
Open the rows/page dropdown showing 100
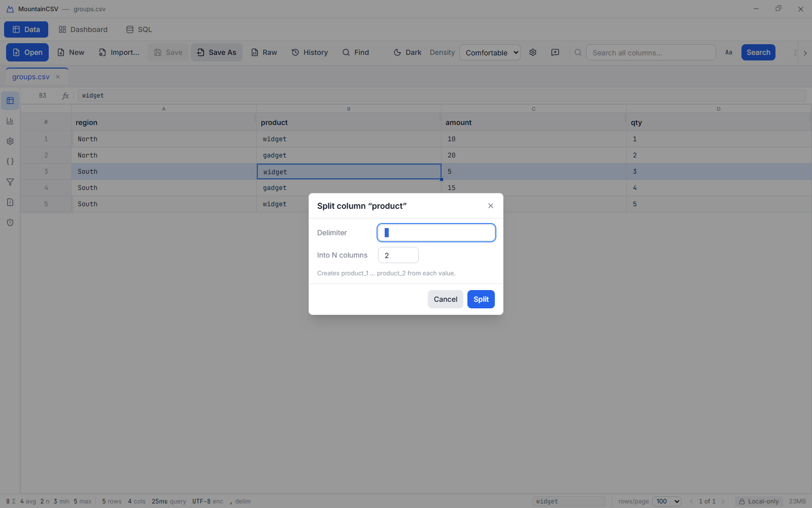666,501
